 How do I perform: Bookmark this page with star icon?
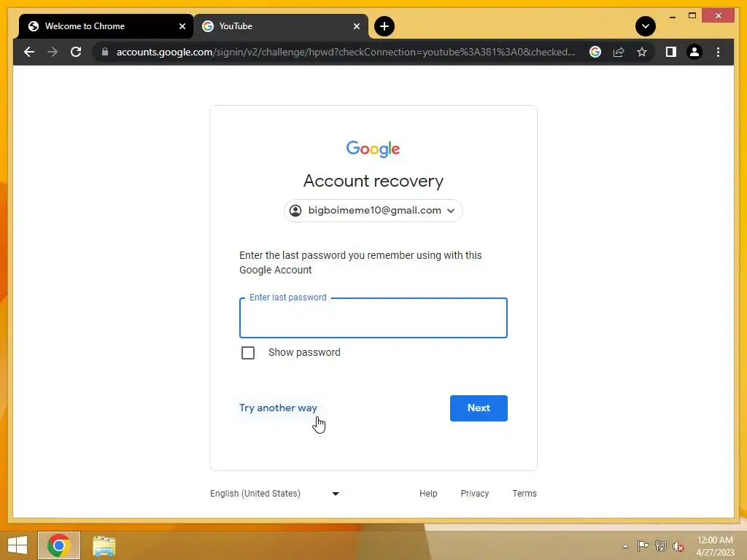[x=642, y=52]
